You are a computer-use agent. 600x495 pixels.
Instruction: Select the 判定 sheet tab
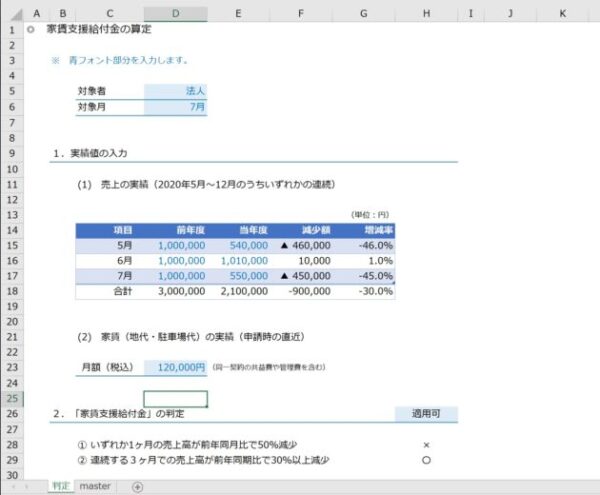pos(61,486)
